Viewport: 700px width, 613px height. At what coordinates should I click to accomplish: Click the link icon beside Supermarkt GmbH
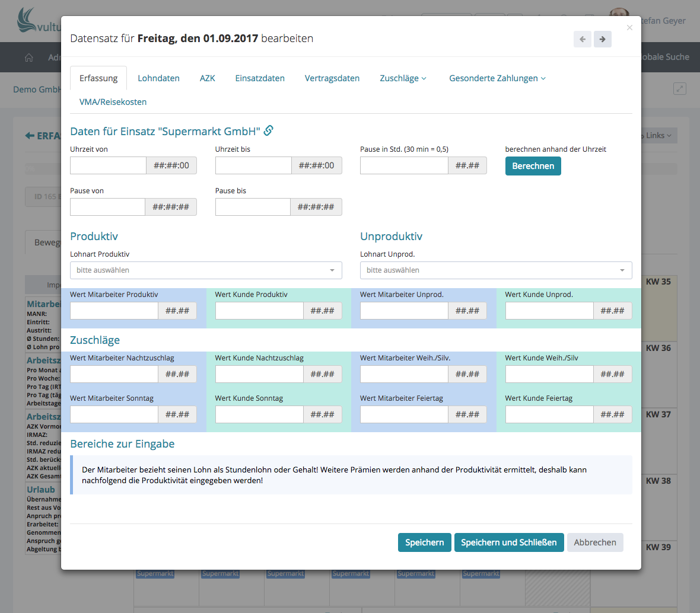(x=269, y=131)
